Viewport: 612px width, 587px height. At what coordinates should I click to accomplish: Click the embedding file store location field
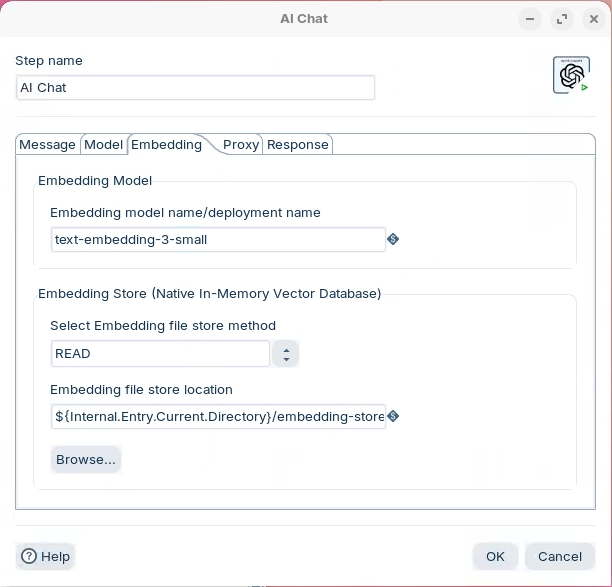click(x=217, y=417)
